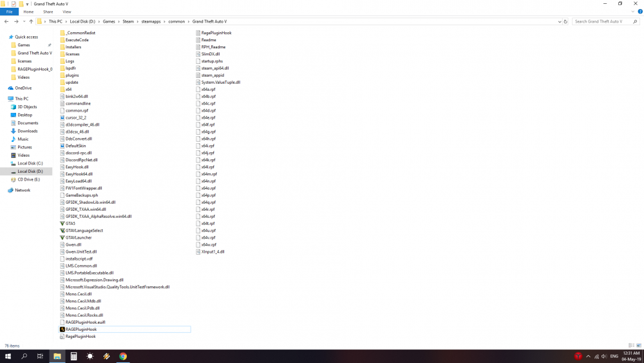644x363 pixels.
Task: Select the startup.rphs file
Action: point(211,61)
